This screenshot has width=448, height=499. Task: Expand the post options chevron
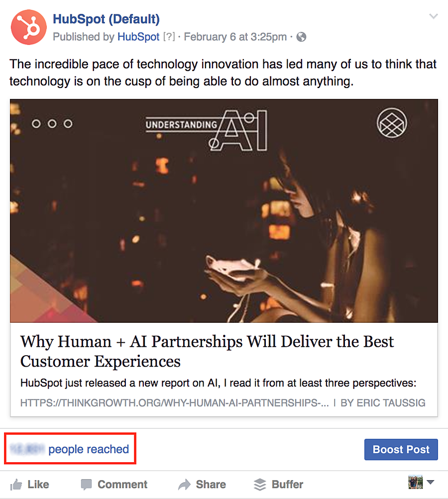(x=434, y=16)
